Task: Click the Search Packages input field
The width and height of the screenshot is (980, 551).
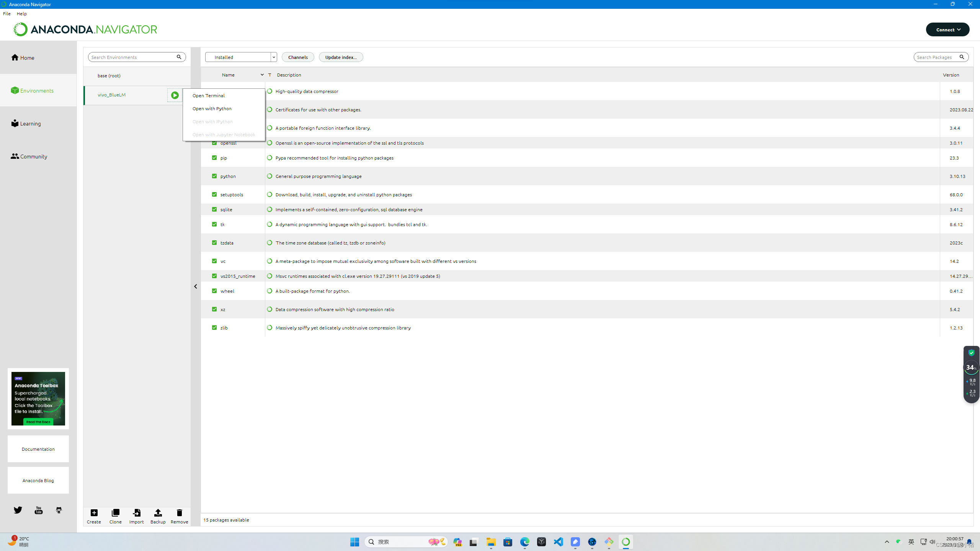Action: [x=935, y=57]
